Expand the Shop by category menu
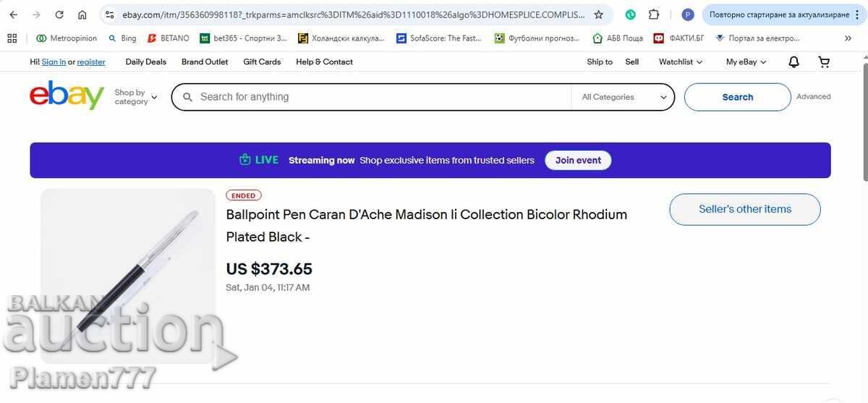This screenshot has height=403, width=868. [135, 97]
